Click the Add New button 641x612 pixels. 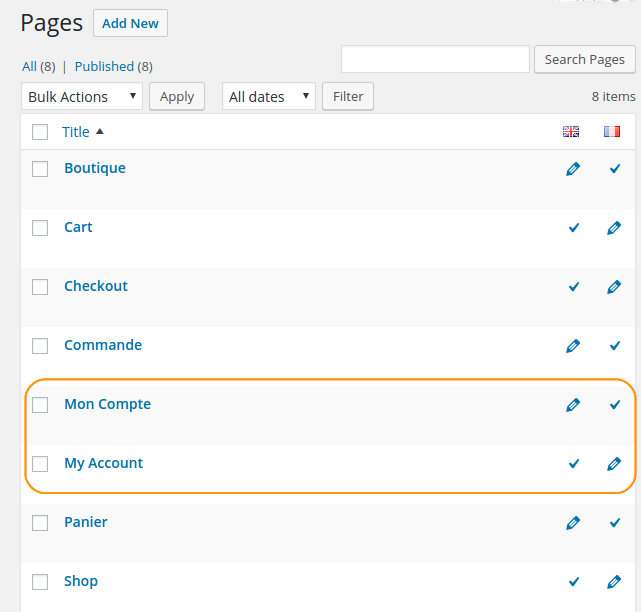(130, 23)
